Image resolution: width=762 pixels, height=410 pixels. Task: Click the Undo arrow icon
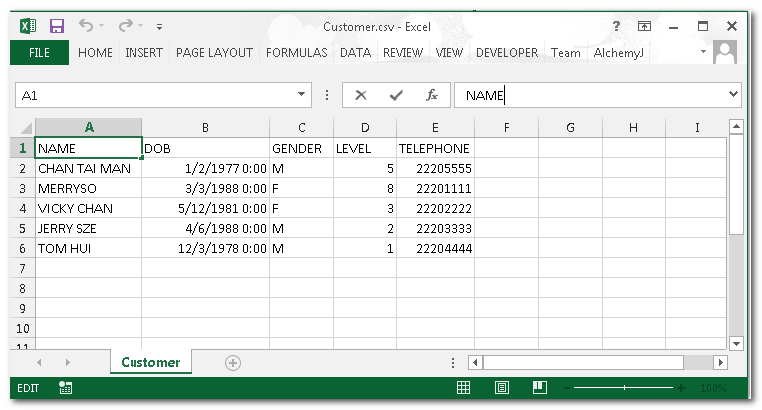[x=86, y=26]
